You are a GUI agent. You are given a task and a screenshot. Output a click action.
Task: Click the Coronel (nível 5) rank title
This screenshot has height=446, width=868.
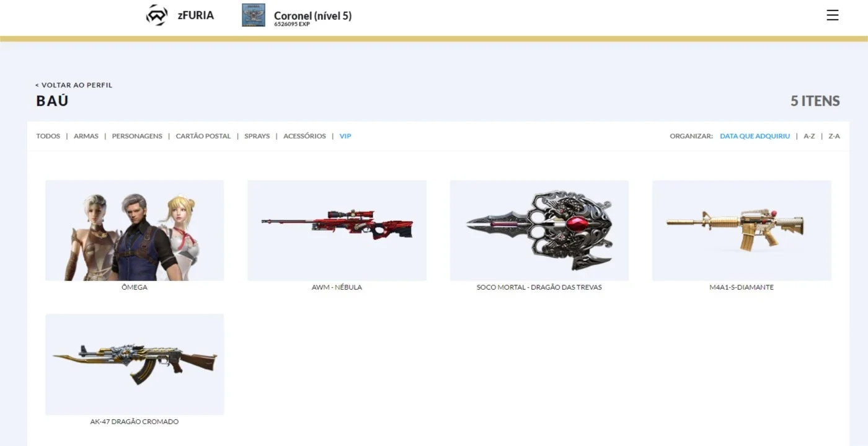pyautogui.click(x=312, y=16)
